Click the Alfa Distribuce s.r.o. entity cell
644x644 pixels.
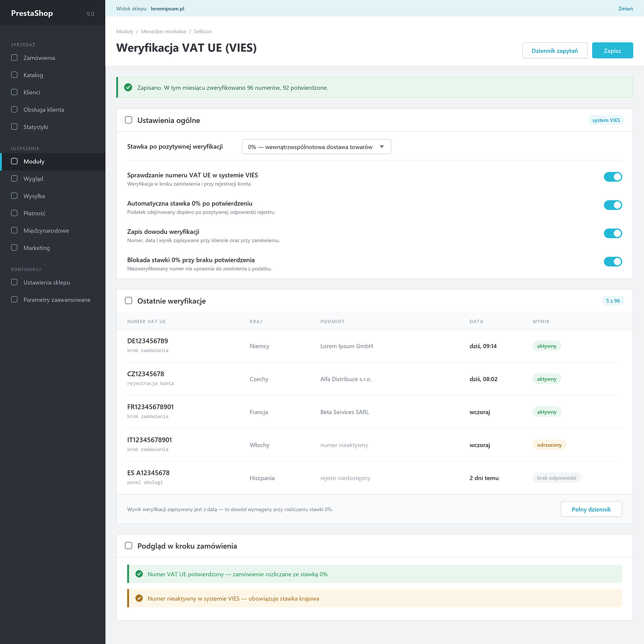point(346,379)
